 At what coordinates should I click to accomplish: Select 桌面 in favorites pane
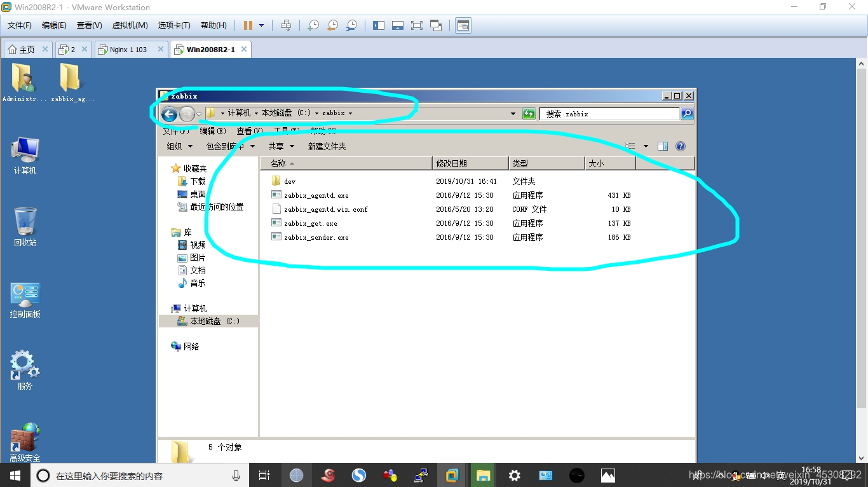(192, 194)
